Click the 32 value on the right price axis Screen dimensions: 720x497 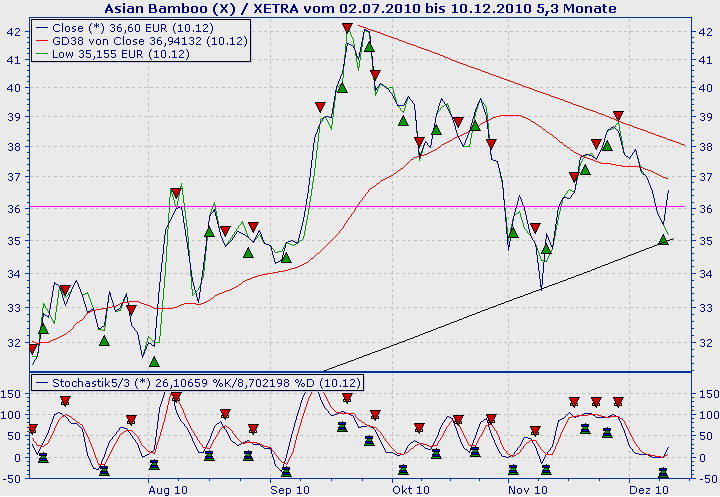706,343
